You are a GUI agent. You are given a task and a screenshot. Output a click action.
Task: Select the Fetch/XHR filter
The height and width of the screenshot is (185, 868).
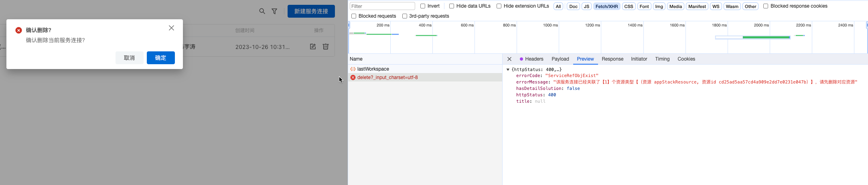607,6
